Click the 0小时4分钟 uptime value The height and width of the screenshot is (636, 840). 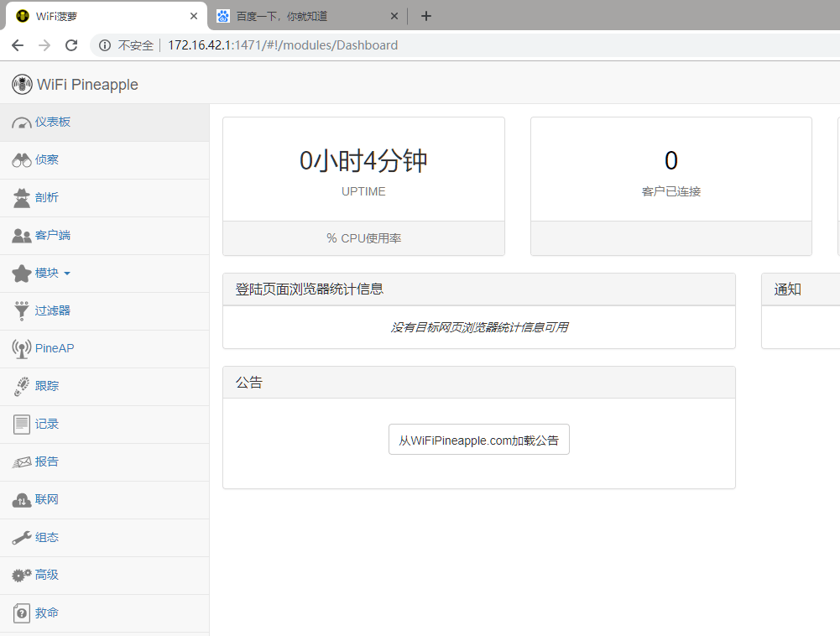363,161
